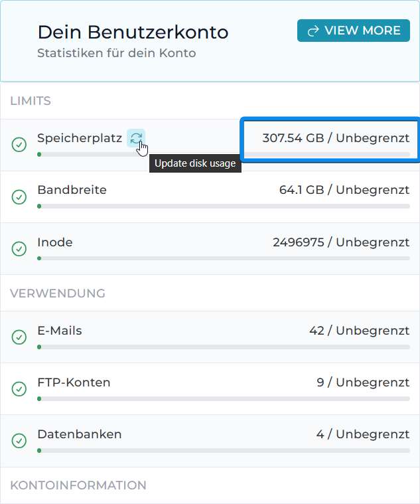The width and height of the screenshot is (420, 504).
Task: Click the Bandbreite usage progress bar
Action: [x=224, y=207]
